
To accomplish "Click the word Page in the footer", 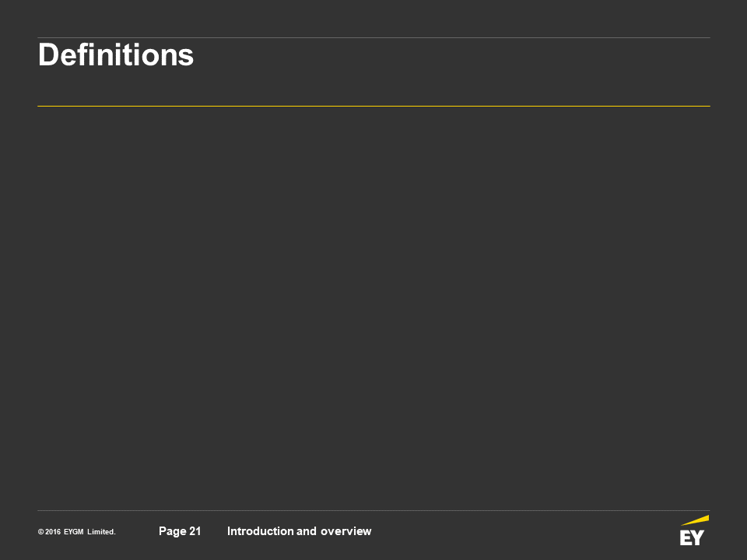I will (173, 531).
